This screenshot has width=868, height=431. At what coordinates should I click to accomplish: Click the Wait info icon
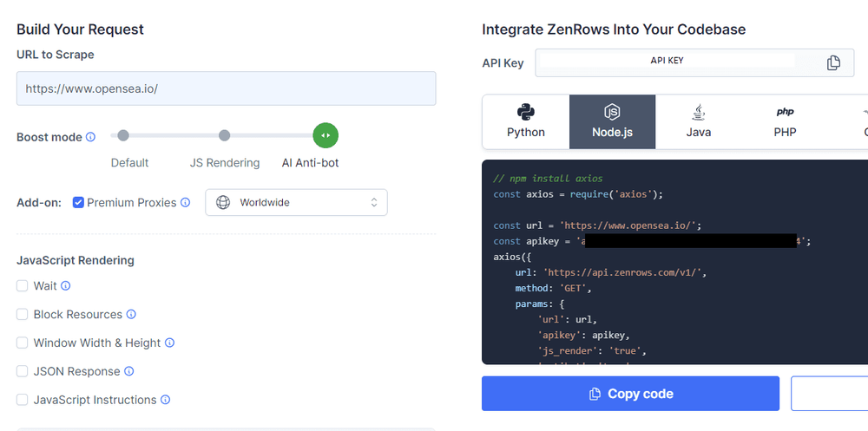65,285
